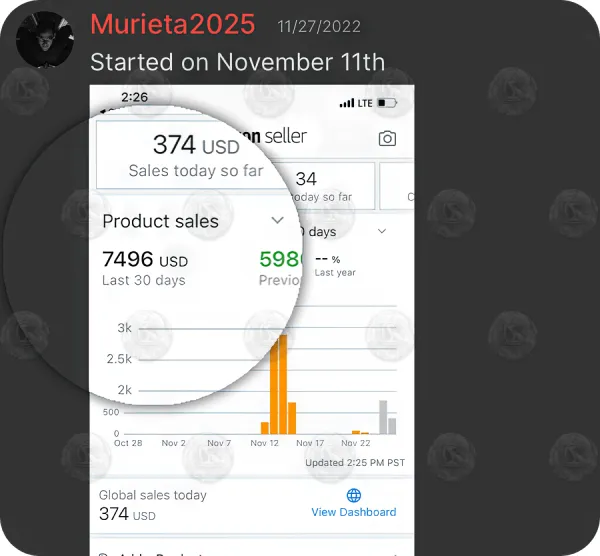Click the battery status icon
600x556 pixels.
pos(387,103)
